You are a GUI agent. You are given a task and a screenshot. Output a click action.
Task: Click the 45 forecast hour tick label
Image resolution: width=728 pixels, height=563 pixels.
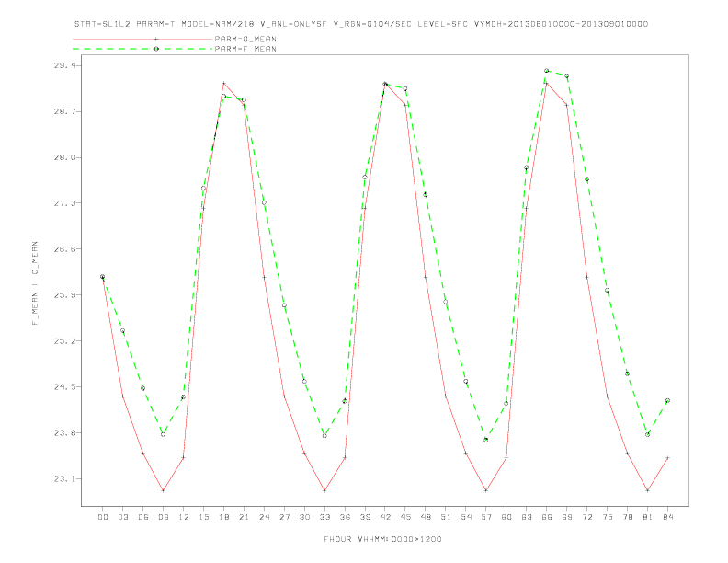coord(405,517)
